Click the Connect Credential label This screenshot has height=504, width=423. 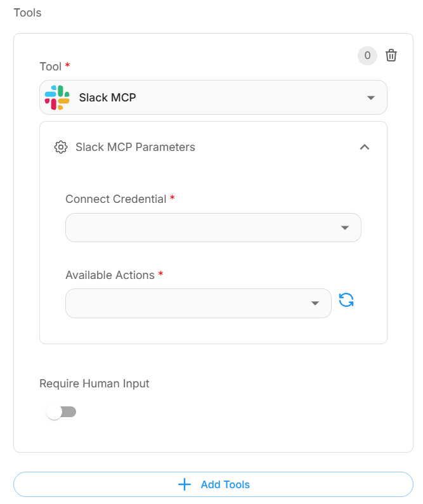coord(115,199)
